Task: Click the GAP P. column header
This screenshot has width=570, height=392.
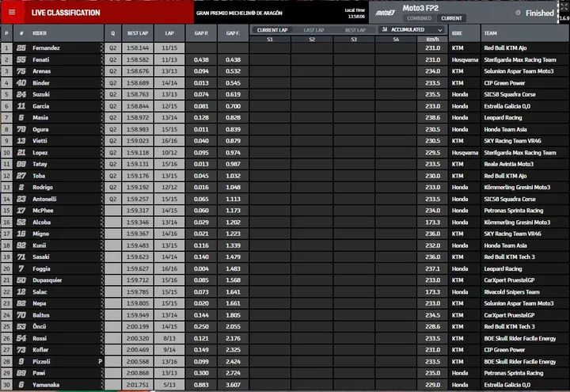Action: (201, 33)
